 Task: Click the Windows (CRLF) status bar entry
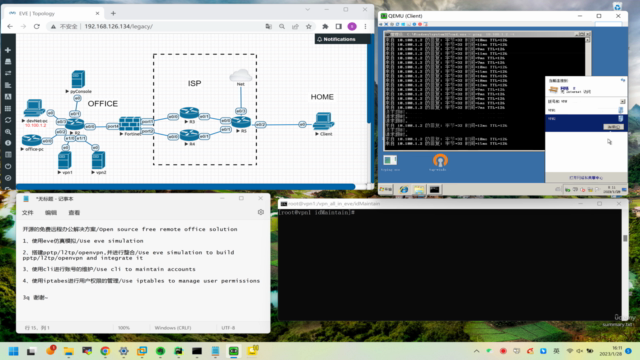[173, 328]
